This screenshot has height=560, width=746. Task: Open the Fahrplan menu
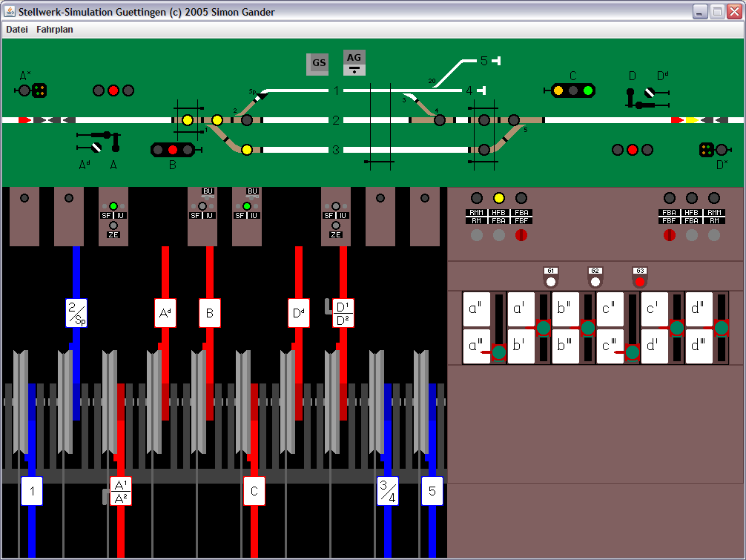point(56,29)
